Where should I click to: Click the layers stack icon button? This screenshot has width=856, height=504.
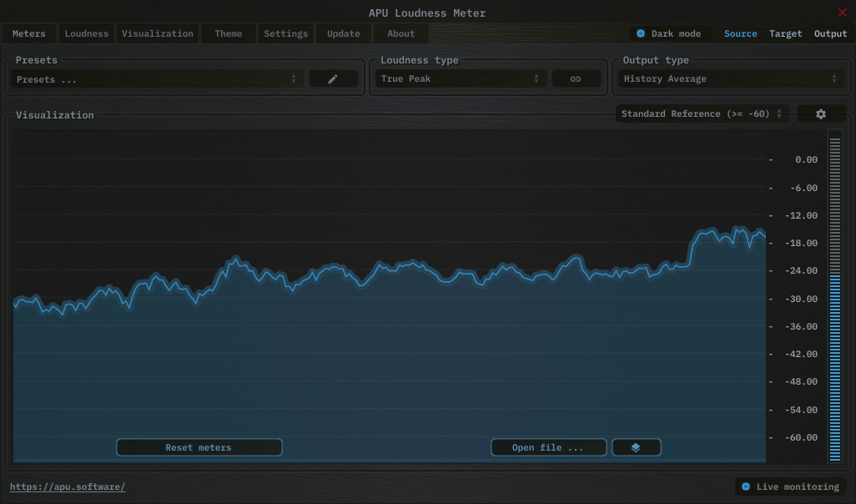[636, 448]
